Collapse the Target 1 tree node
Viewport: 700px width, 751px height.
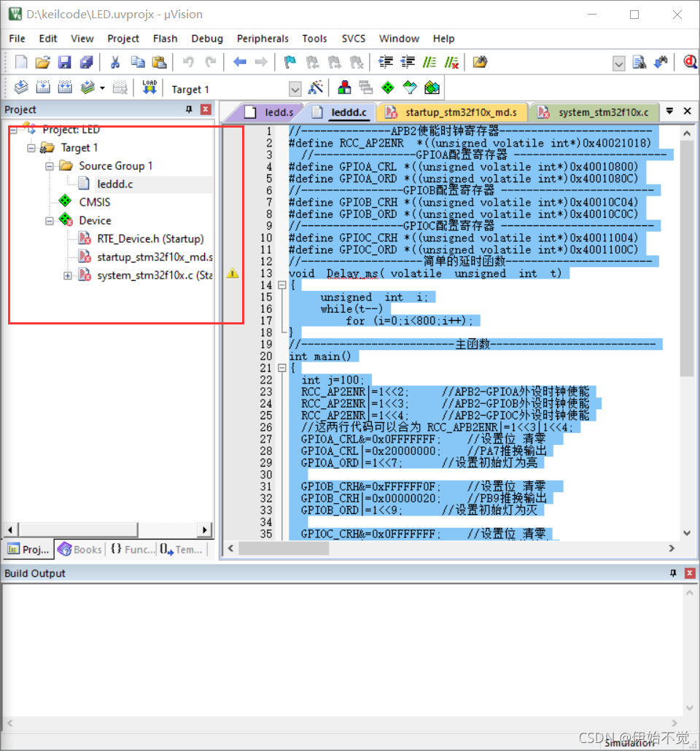tap(31, 148)
